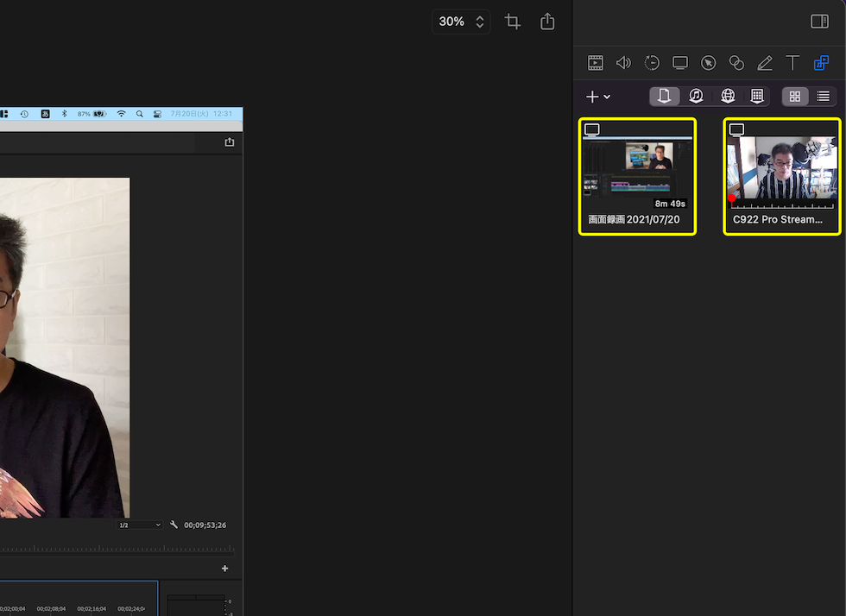Open the Text properties T icon

pos(792,63)
